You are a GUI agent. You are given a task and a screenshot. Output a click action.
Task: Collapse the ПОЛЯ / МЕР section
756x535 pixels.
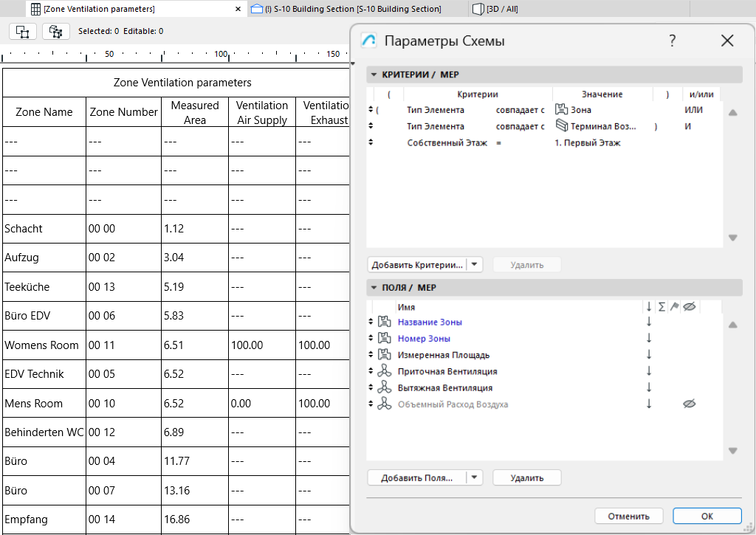[374, 287]
